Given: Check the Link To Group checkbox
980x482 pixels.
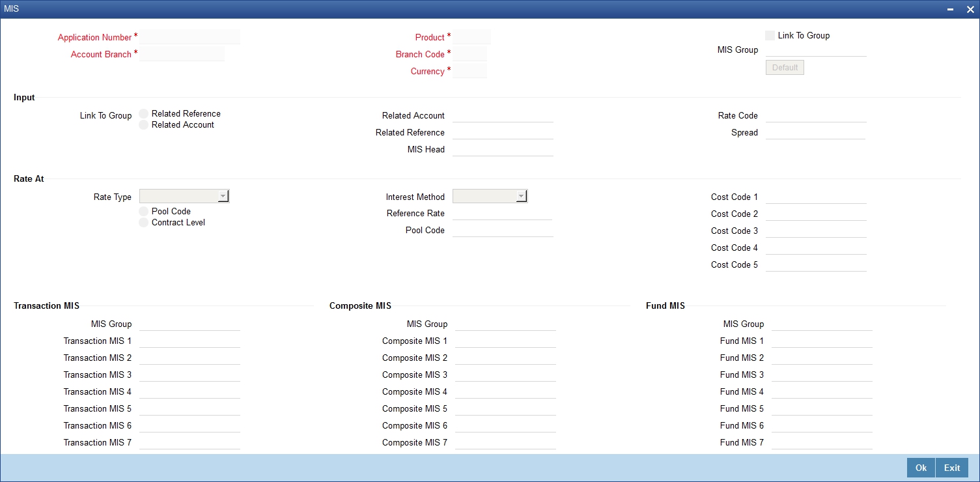Looking at the screenshot, I should click(770, 36).
